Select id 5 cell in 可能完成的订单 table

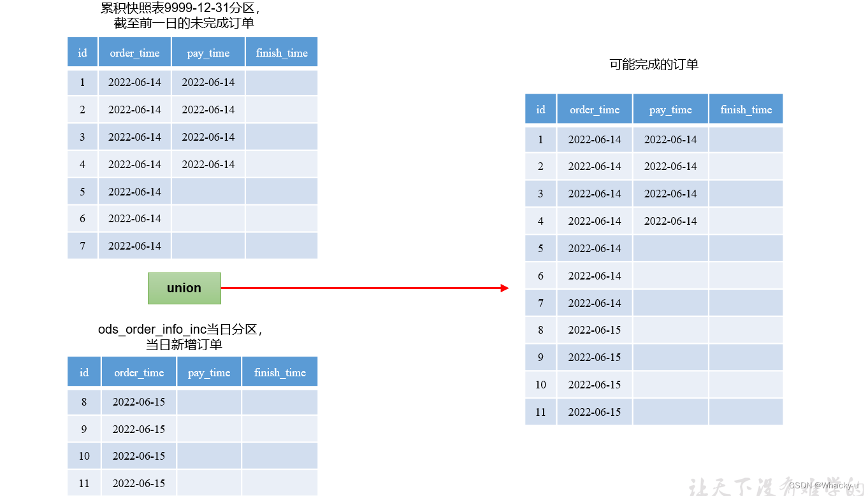pos(540,248)
